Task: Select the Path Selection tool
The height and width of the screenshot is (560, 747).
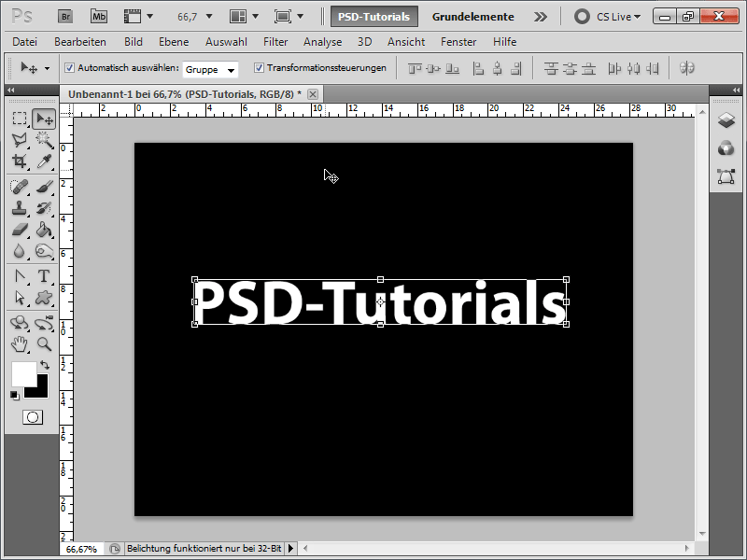Action: click(20, 298)
